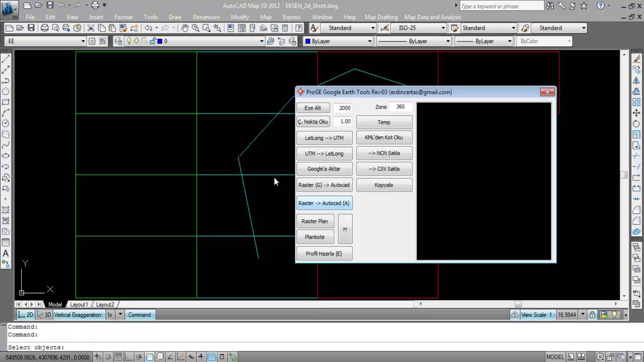Image resolution: width=644 pixels, height=362 pixels.
Task: Toggle Dynamic Input in status bar
Action: 191,357
